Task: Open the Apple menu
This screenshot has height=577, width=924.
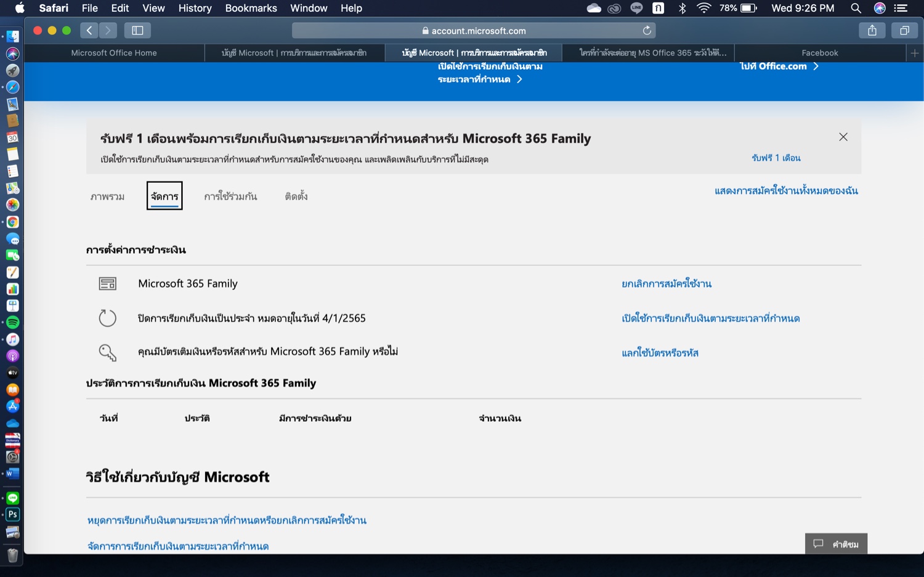Action: [x=20, y=8]
